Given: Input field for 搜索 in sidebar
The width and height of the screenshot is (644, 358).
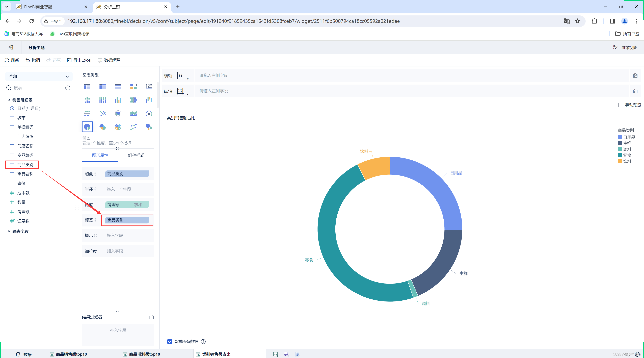Looking at the screenshot, I should [37, 88].
